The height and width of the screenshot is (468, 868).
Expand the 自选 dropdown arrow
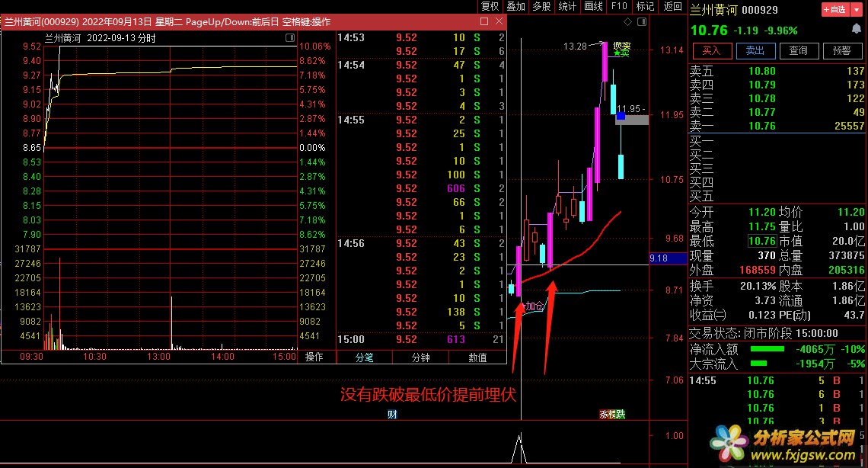tap(856, 9)
